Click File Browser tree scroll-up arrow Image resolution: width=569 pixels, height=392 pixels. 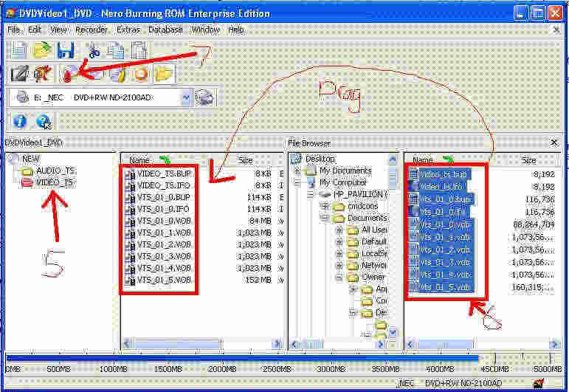coord(393,159)
